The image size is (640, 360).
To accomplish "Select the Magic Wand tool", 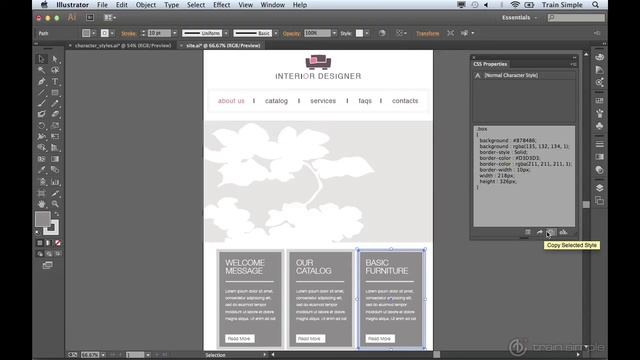I will point(41,70).
